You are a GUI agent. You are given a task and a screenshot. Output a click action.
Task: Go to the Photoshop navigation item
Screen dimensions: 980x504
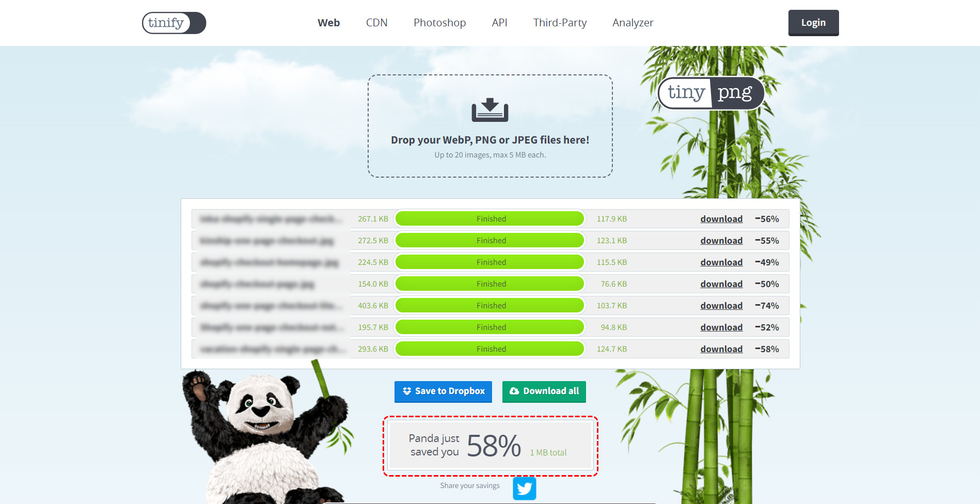pos(439,23)
